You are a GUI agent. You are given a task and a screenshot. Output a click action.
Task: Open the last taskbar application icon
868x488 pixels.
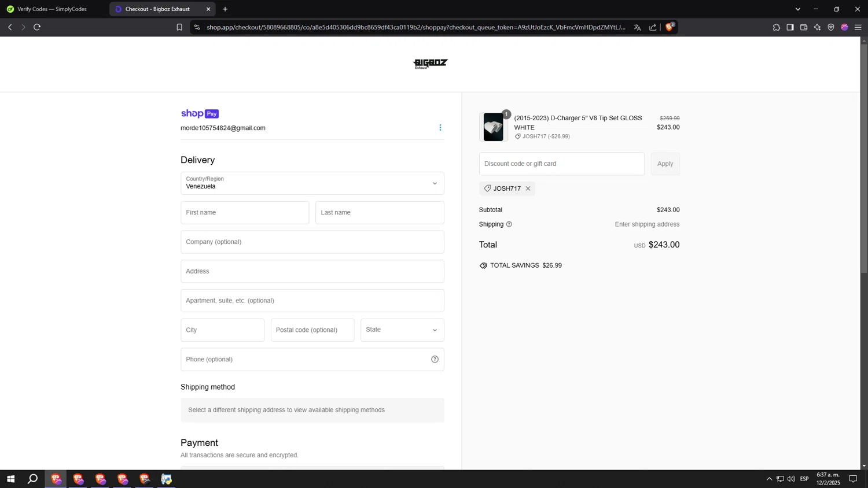(x=167, y=479)
